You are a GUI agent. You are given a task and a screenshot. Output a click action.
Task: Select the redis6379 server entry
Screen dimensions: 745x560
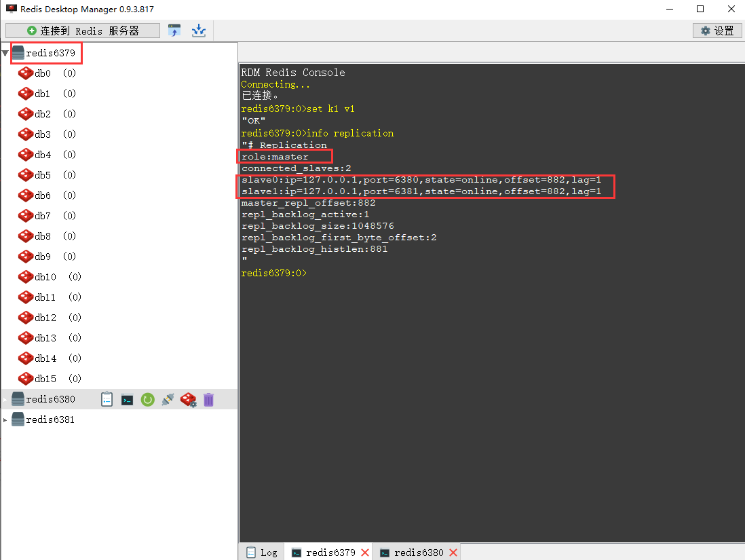pyautogui.click(x=43, y=53)
